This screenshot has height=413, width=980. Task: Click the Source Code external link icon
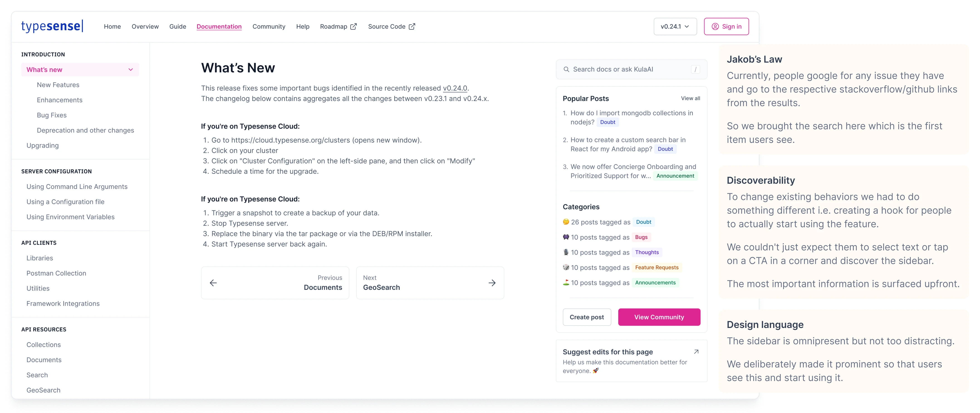pos(412,27)
